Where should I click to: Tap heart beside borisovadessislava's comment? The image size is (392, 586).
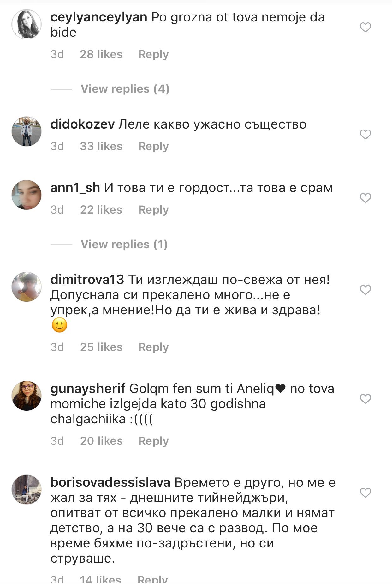[x=365, y=492]
